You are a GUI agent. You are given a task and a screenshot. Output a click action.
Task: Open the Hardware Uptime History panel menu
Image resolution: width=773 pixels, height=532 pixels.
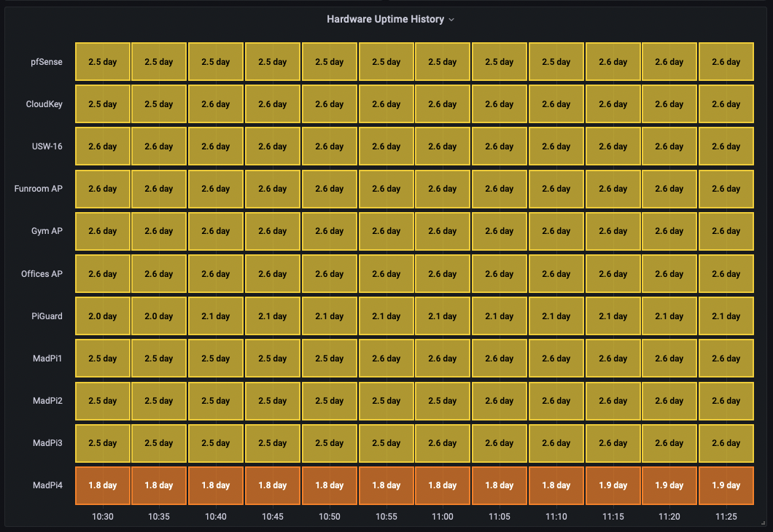pyautogui.click(x=451, y=20)
